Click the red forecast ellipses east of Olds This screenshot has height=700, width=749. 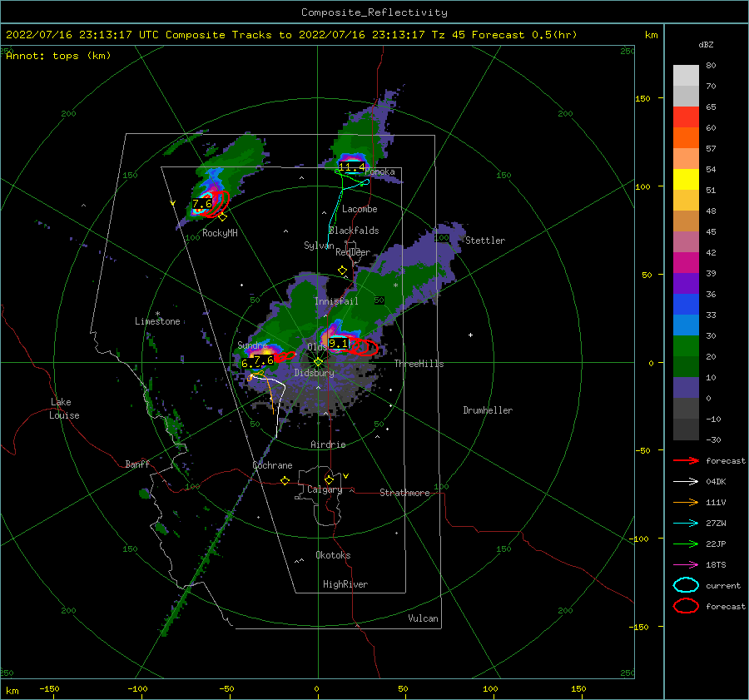[363, 346]
